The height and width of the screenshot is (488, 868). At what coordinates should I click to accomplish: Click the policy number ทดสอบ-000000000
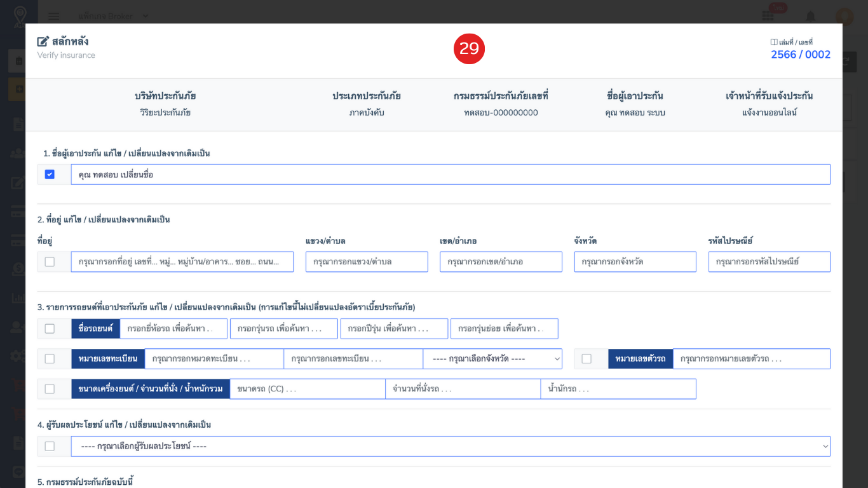(501, 112)
